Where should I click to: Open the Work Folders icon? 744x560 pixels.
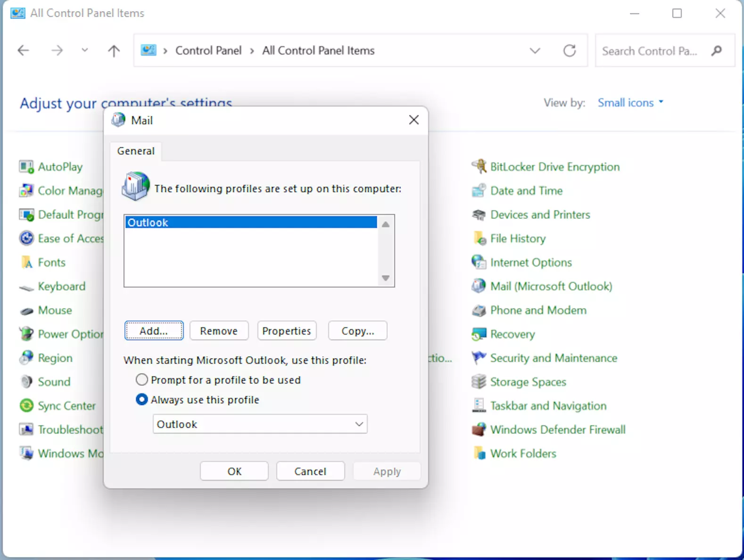coord(479,453)
